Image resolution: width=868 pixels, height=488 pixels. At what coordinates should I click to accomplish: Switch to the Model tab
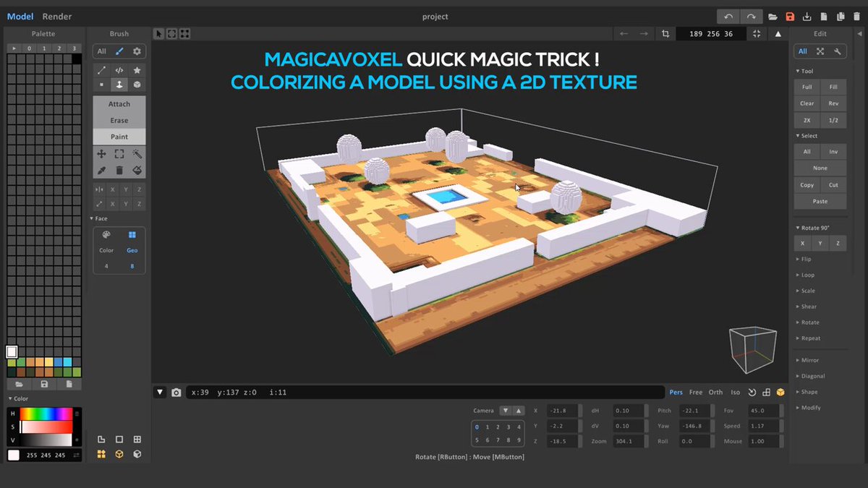point(20,17)
